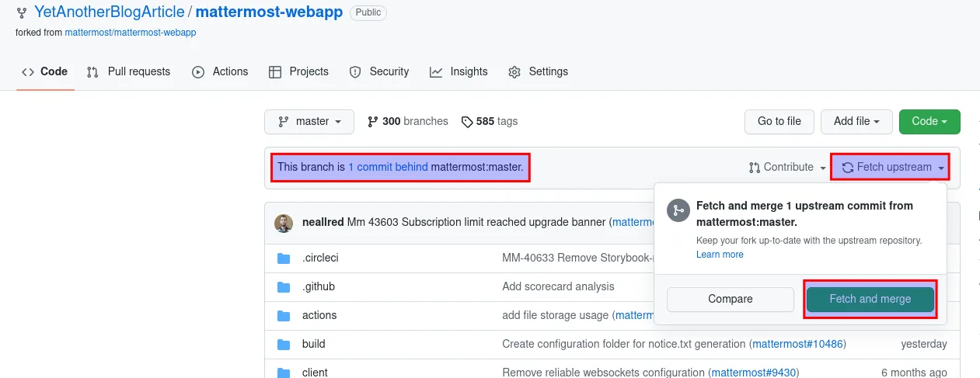The height and width of the screenshot is (378, 980).
Task: Click the folder icon beside build
Action: [x=284, y=344]
